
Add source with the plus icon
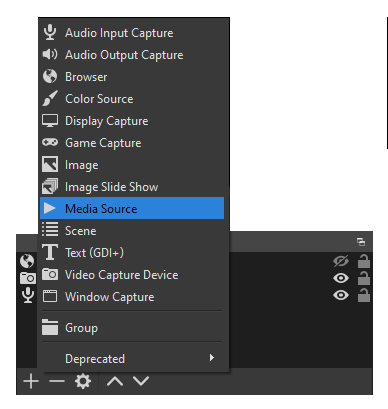coord(31,381)
